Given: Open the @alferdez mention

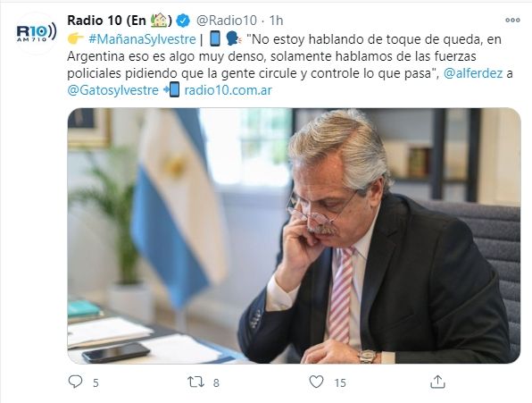Looking at the screenshot, I should (x=473, y=73).
